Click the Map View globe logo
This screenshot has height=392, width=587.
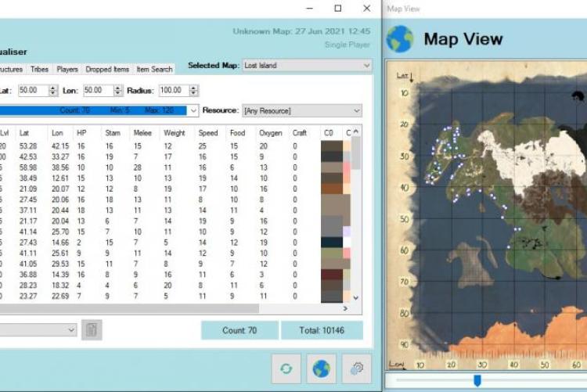click(400, 39)
